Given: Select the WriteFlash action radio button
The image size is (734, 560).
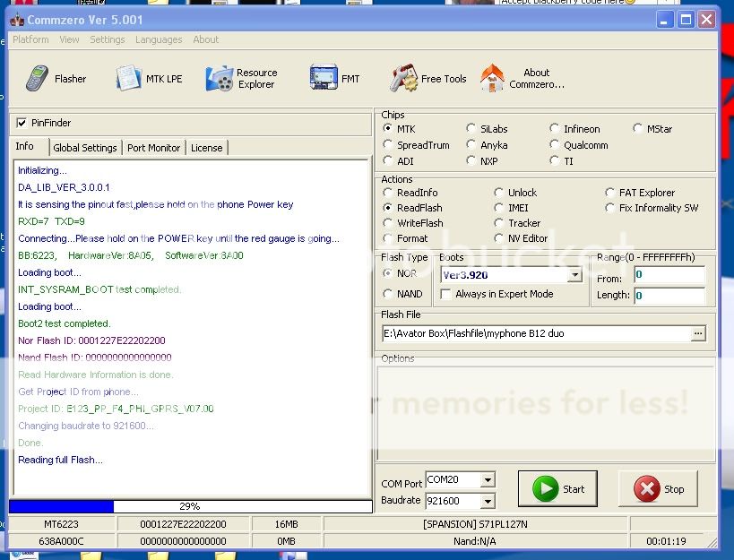Looking at the screenshot, I should (388, 223).
